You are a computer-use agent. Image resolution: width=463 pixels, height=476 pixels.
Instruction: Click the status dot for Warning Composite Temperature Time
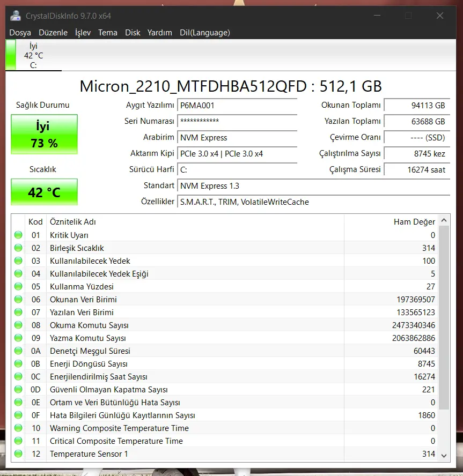point(18,428)
